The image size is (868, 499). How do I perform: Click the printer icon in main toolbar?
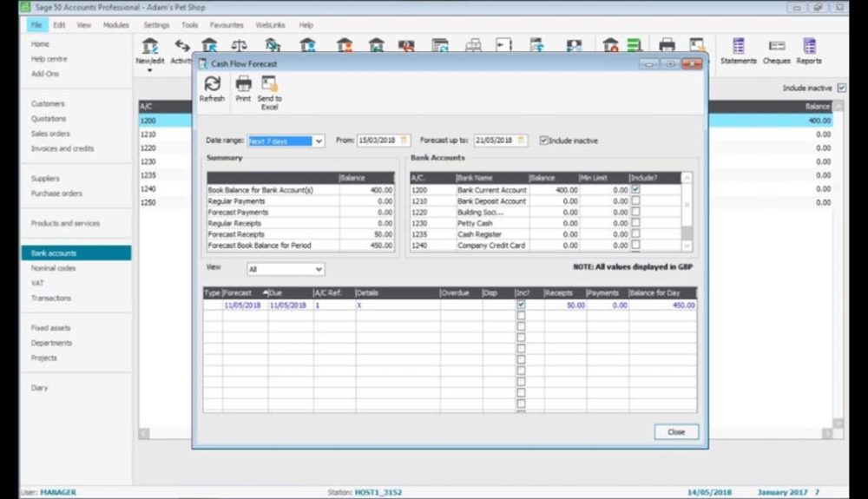click(x=667, y=45)
